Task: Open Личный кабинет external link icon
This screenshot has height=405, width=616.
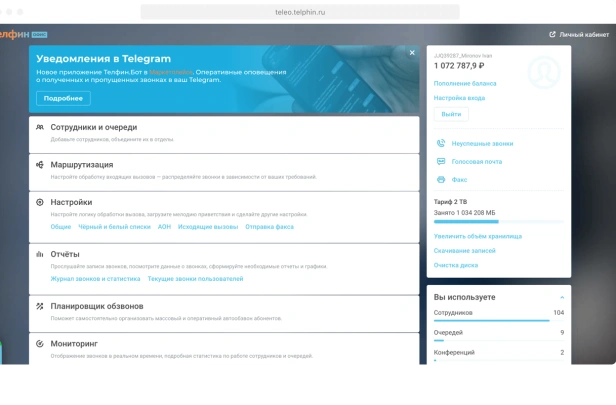Action: tap(552, 35)
